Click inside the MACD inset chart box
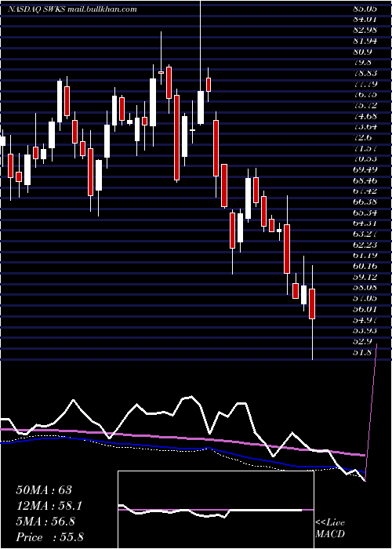 pyautogui.click(x=216, y=510)
